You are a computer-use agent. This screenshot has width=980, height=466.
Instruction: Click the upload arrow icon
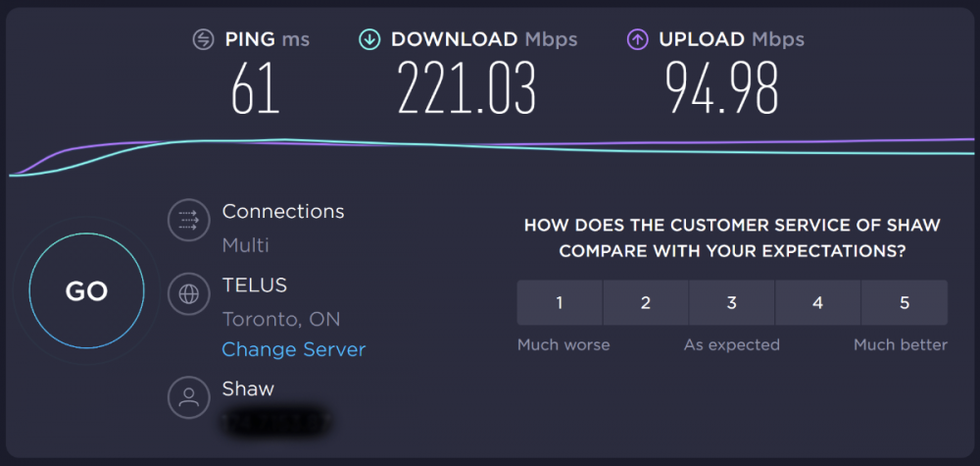tap(637, 40)
